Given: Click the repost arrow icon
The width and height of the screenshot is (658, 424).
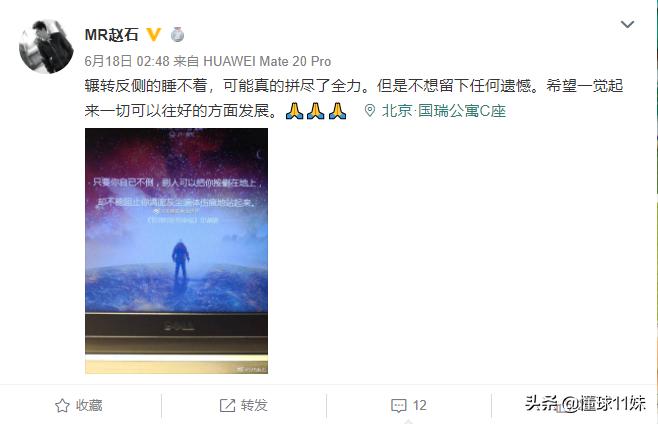Looking at the screenshot, I should (227, 406).
